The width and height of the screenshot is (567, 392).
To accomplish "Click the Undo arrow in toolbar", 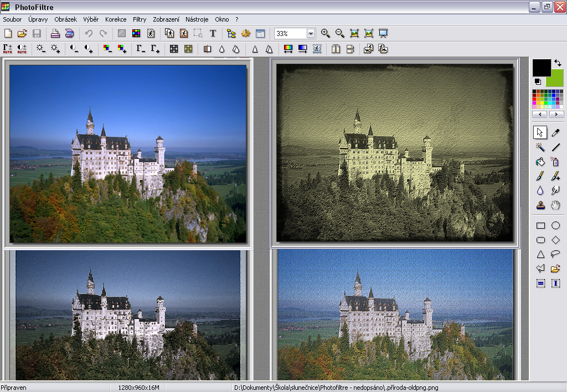I will [89, 34].
